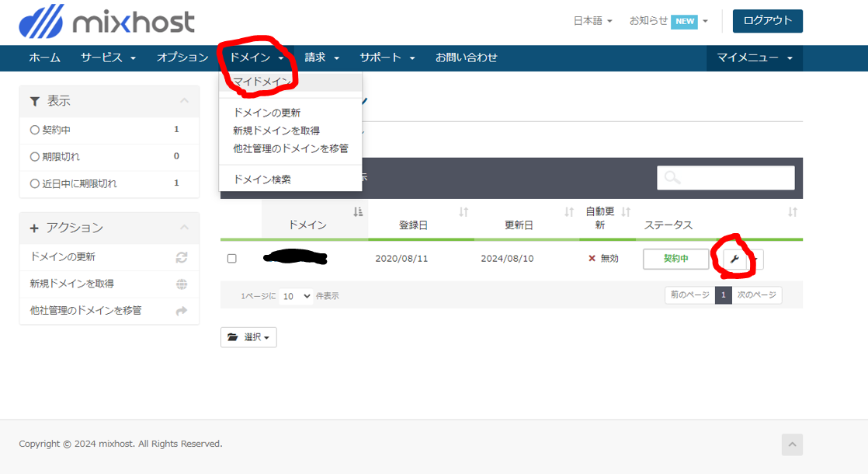This screenshot has height=474, width=868.
Task: Click the 前のページ pagination button
Action: (689, 295)
